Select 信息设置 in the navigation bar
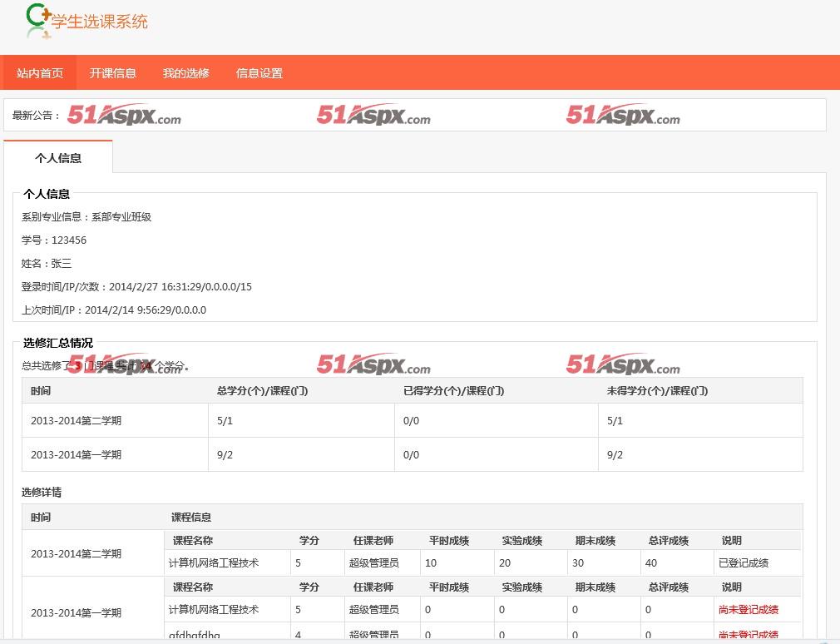Image resolution: width=840 pixels, height=644 pixels. [x=259, y=73]
